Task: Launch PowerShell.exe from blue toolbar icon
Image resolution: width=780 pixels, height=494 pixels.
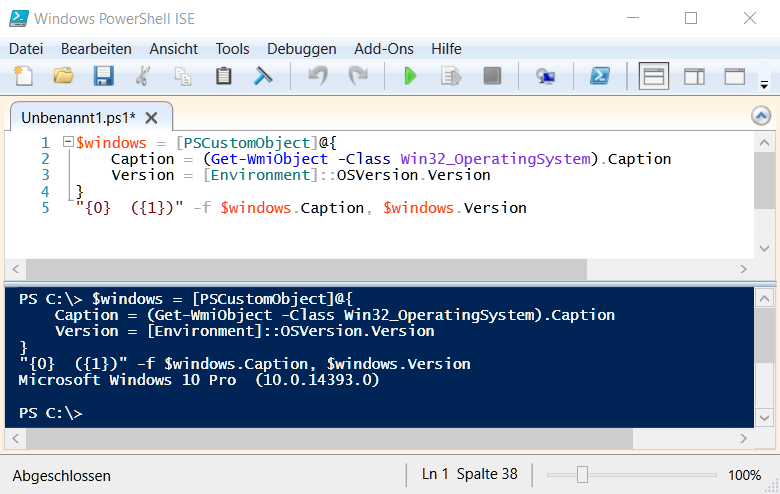Action: click(600, 76)
